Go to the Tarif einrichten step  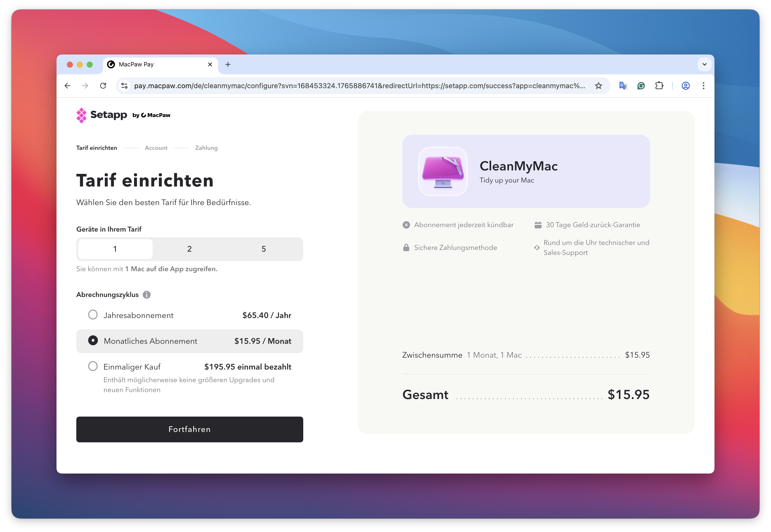coord(97,148)
